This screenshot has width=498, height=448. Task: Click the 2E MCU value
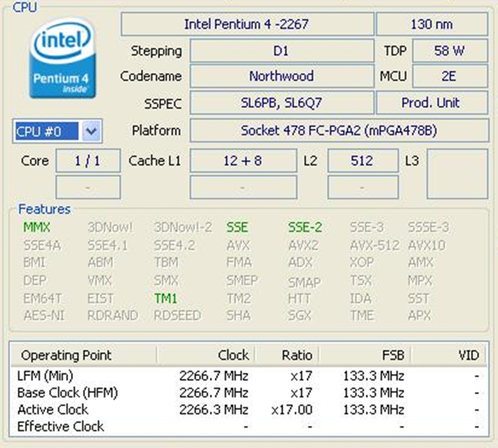point(450,76)
